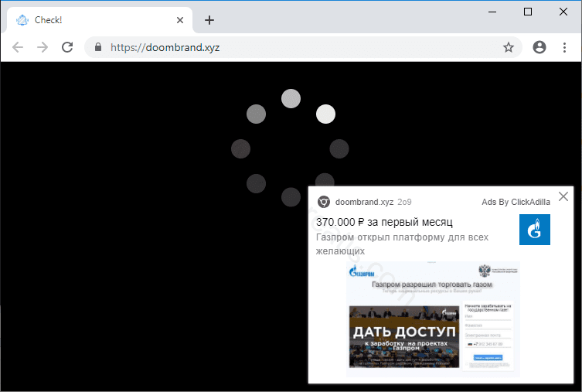Click the blue Gazprom logo icon

click(x=534, y=230)
